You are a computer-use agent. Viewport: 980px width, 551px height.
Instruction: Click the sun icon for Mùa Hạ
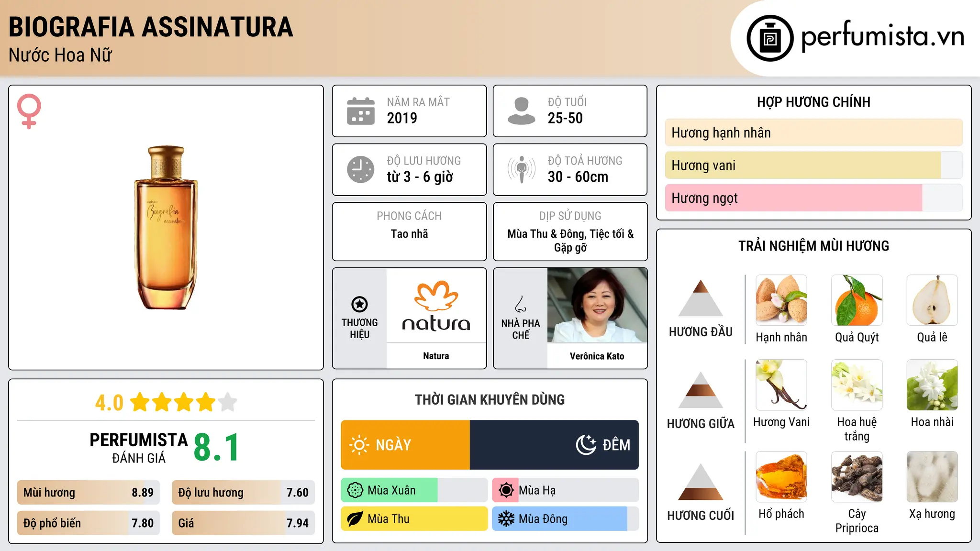506,490
